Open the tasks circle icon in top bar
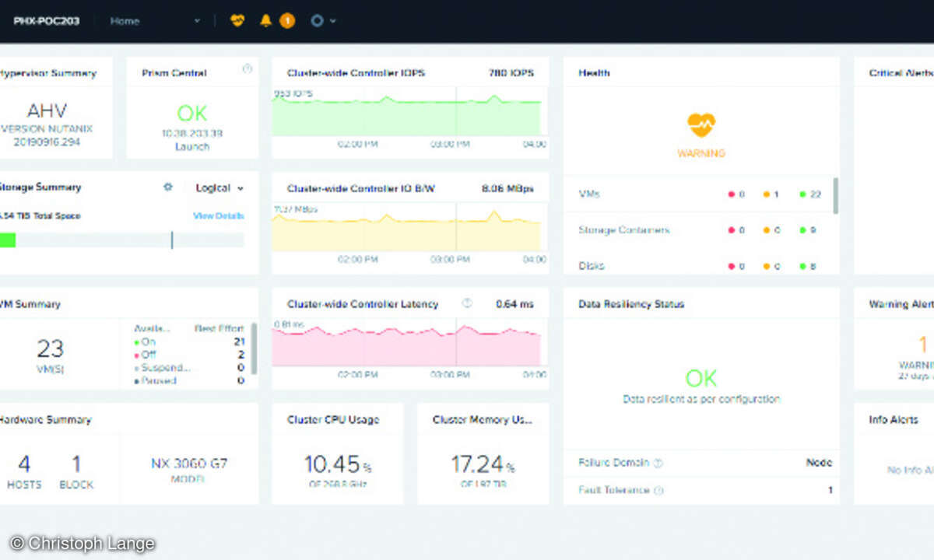This screenshot has width=934, height=560. click(x=317, y=21)
